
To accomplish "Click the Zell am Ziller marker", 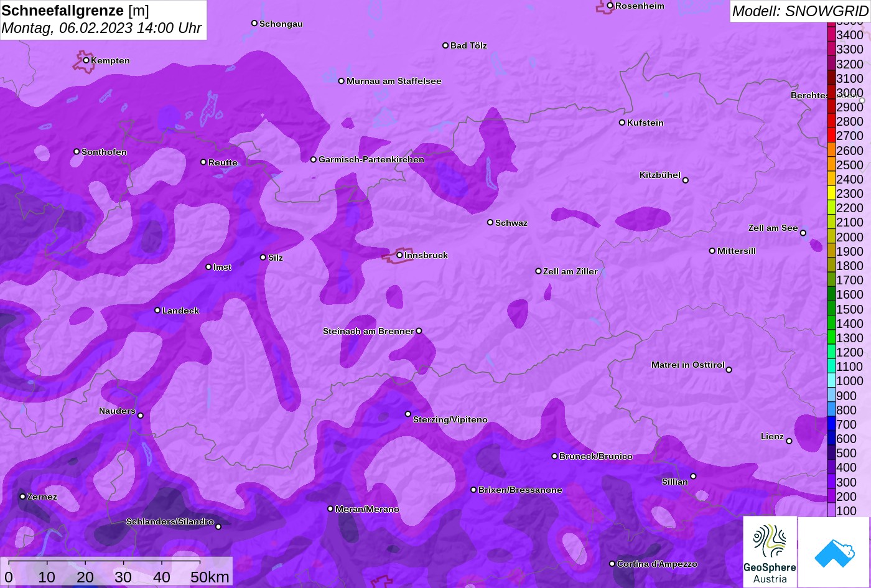I will (x=539, y=271).
